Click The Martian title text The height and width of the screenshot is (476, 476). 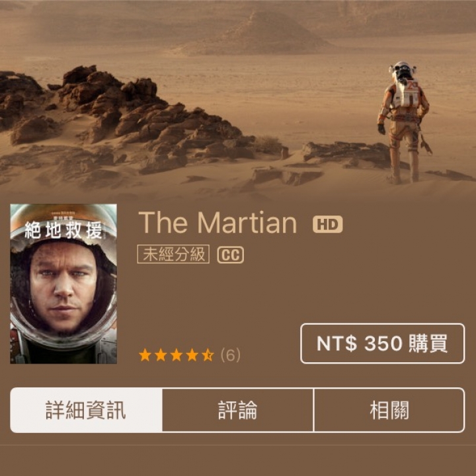218,223
